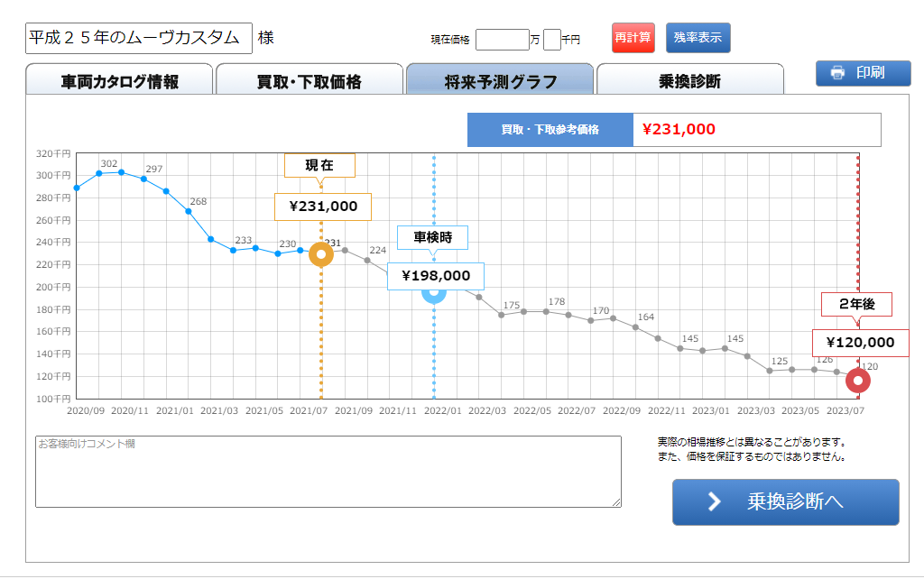
Task: Click the 千円 current price input box
Action: click(551, 40)
